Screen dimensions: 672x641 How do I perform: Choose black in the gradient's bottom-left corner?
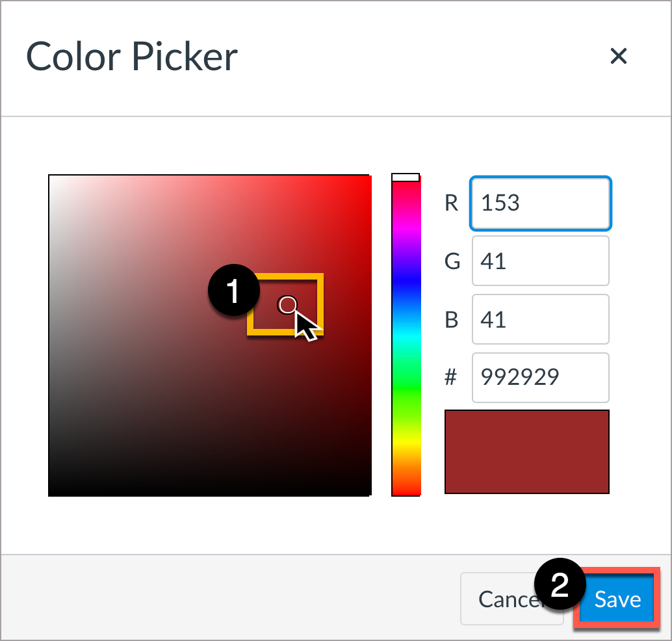(51, 493)
